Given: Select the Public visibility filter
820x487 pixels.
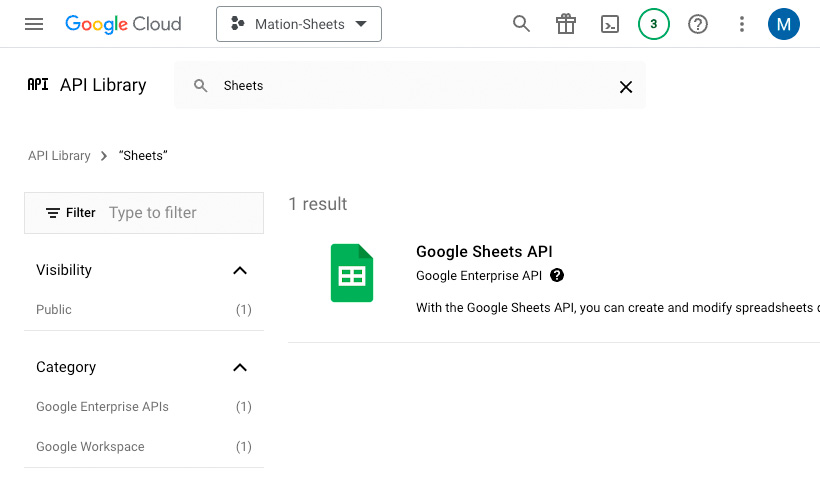Looking at the screenshot, I should click(x=144, y=310).
